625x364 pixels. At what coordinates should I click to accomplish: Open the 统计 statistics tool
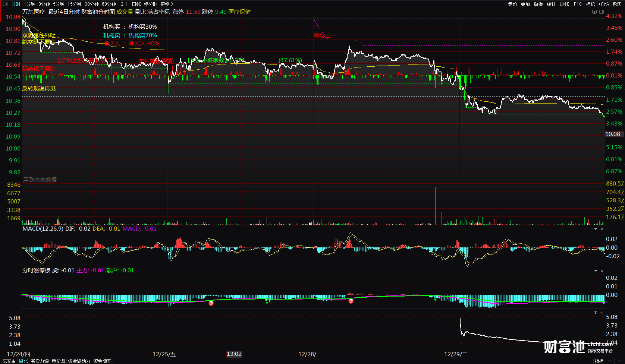551,4
